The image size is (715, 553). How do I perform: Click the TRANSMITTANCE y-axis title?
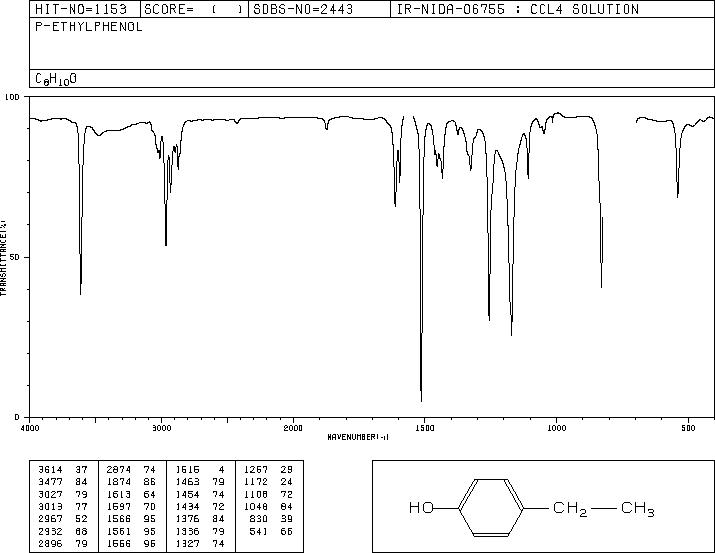(3, 258)
